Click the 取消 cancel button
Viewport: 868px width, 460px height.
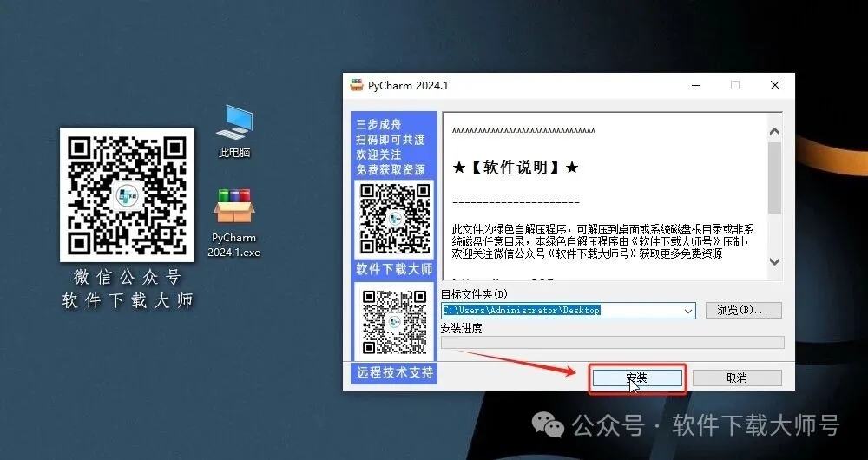pos(737,378)
